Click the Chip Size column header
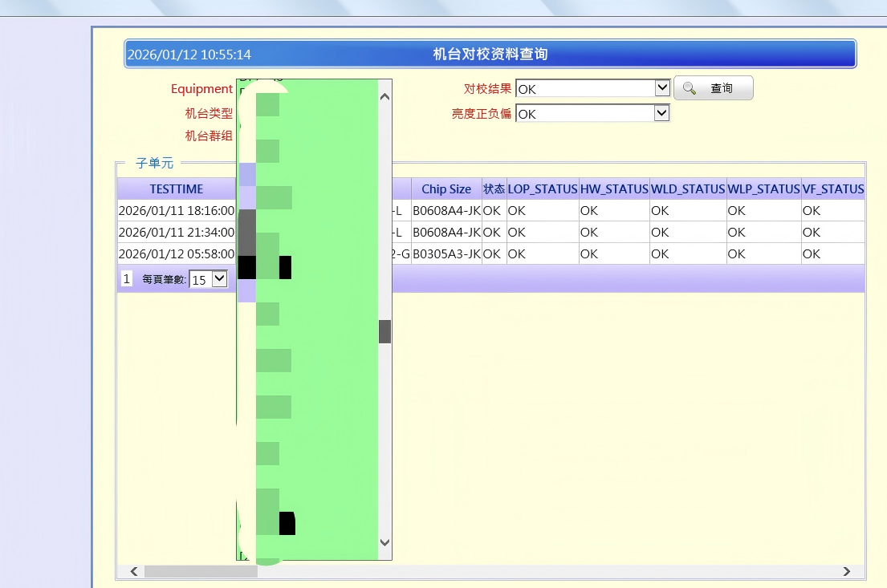 click(x=446, y=189)
